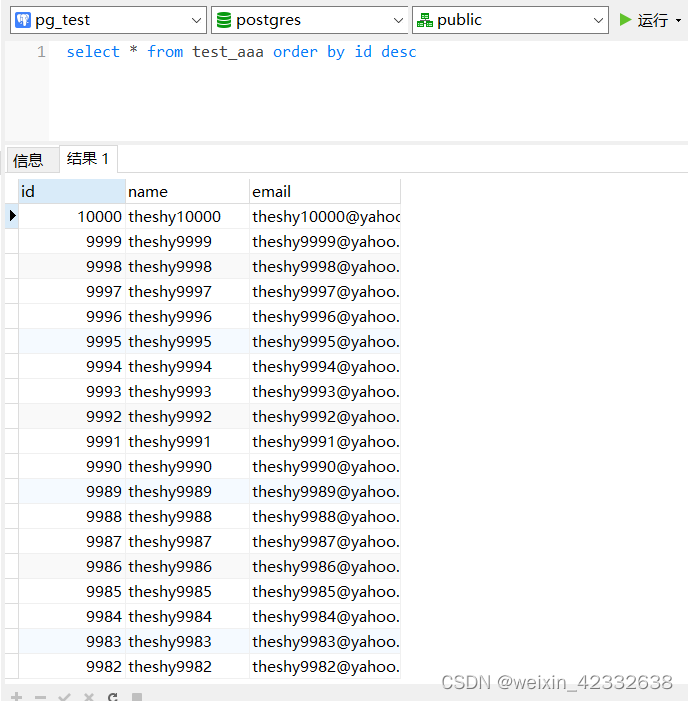Screen dimensions: 688x701
Task: Click the apply changes checkmark icon
Action: (64, 697)
